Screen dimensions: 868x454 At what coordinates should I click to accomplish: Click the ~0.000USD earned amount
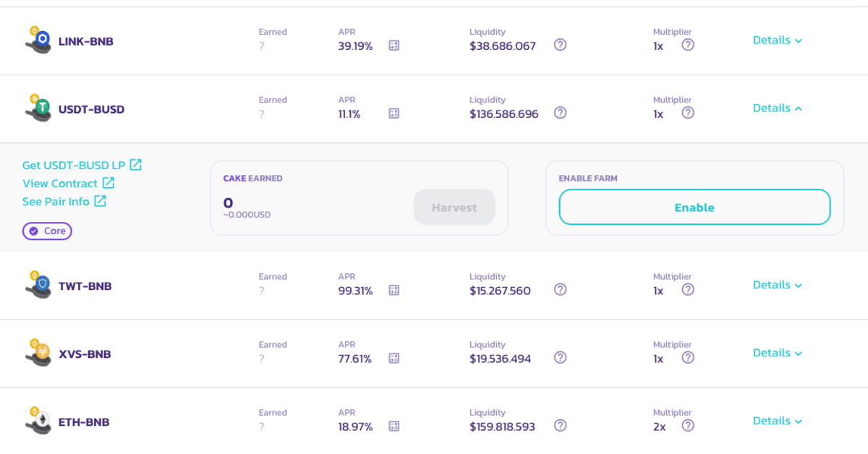pyautogui.click(x=247, y=215)
